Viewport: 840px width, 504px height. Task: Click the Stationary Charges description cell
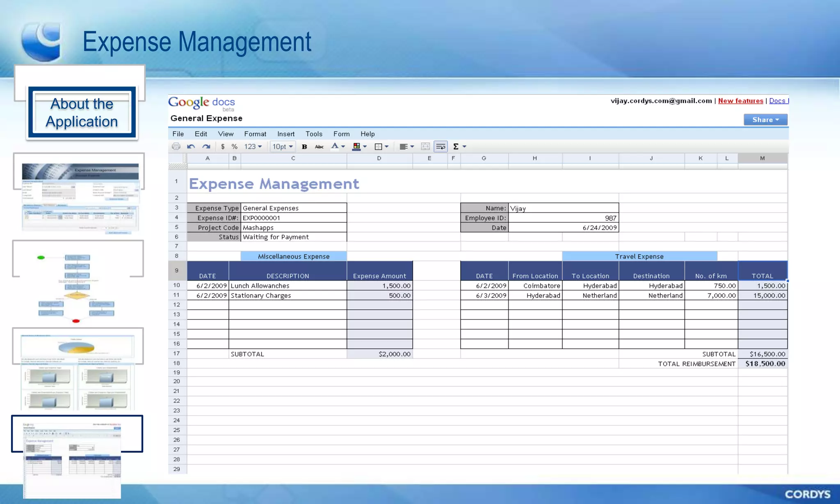288,296
